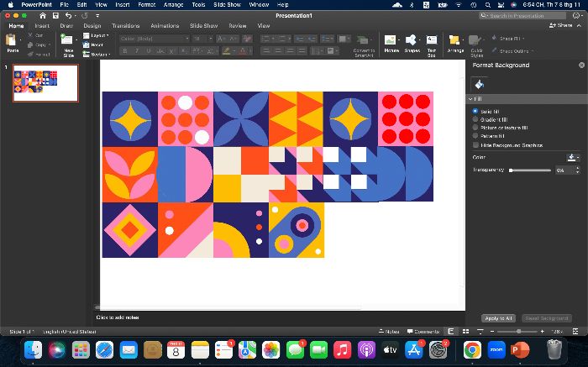Switch to the Transitions tab
Screen dimensions: 588x367
[x=126, y=26]
